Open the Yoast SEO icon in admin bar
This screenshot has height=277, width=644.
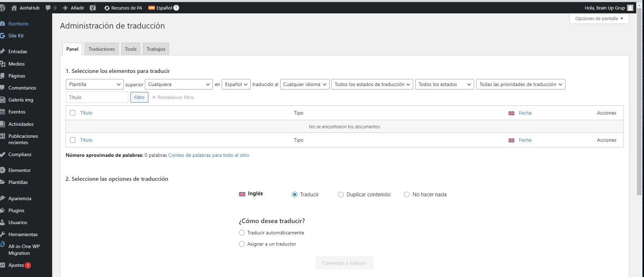click(93, 8)
